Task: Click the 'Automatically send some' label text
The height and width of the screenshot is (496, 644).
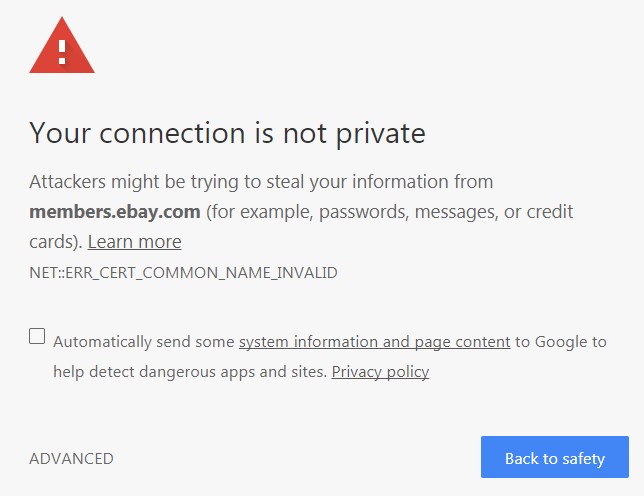Action: click(x=144, y=342)
